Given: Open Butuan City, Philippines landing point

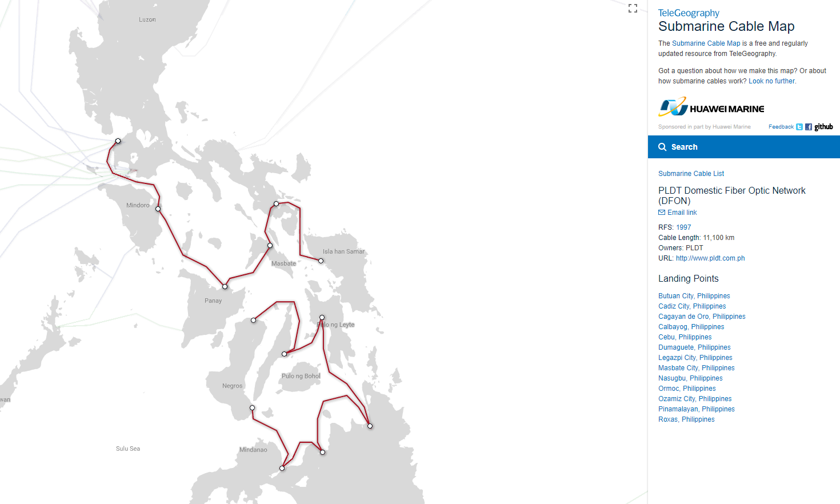Looking at the screenshot, I should pyautogui.click(x=694, y=296).
